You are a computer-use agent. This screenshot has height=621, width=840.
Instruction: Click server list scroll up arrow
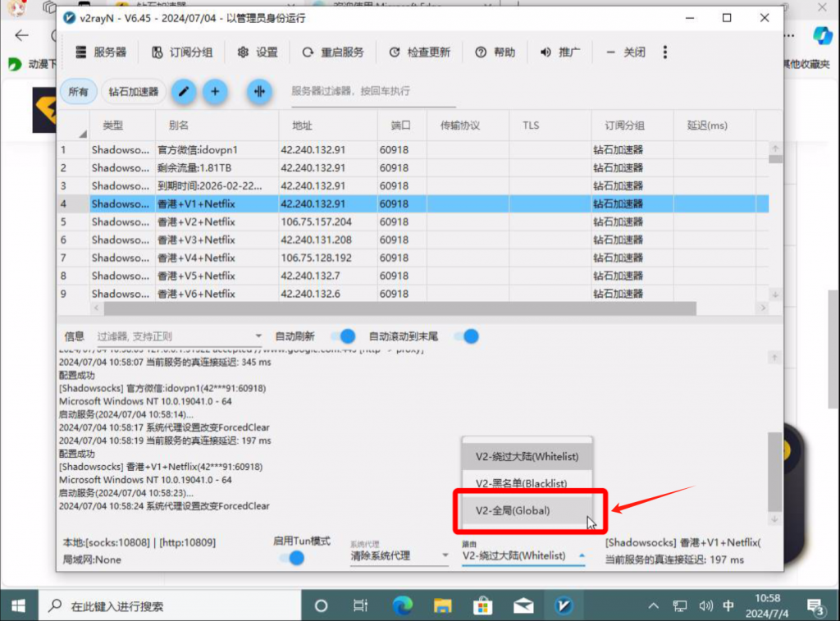click(x=775, y=148)
